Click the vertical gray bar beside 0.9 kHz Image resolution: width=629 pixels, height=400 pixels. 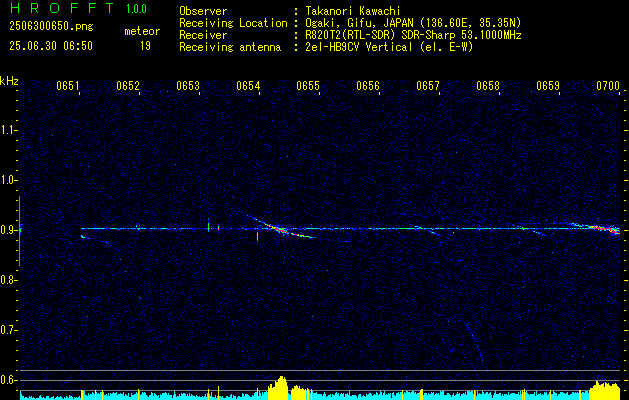pyautogui.click(x=19, y=231)
